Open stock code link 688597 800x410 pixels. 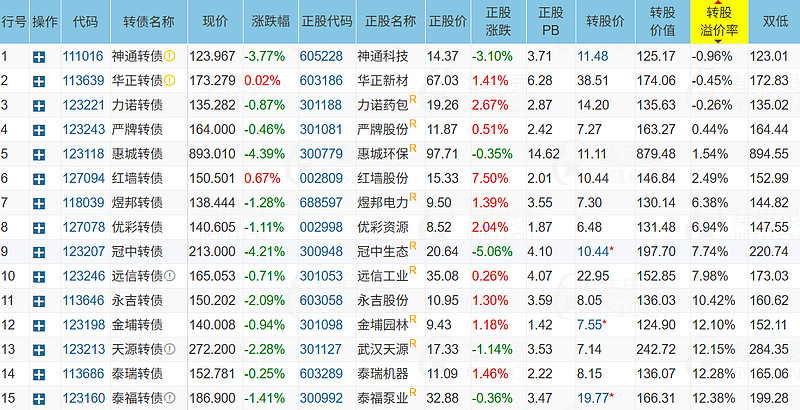point(321,202)
